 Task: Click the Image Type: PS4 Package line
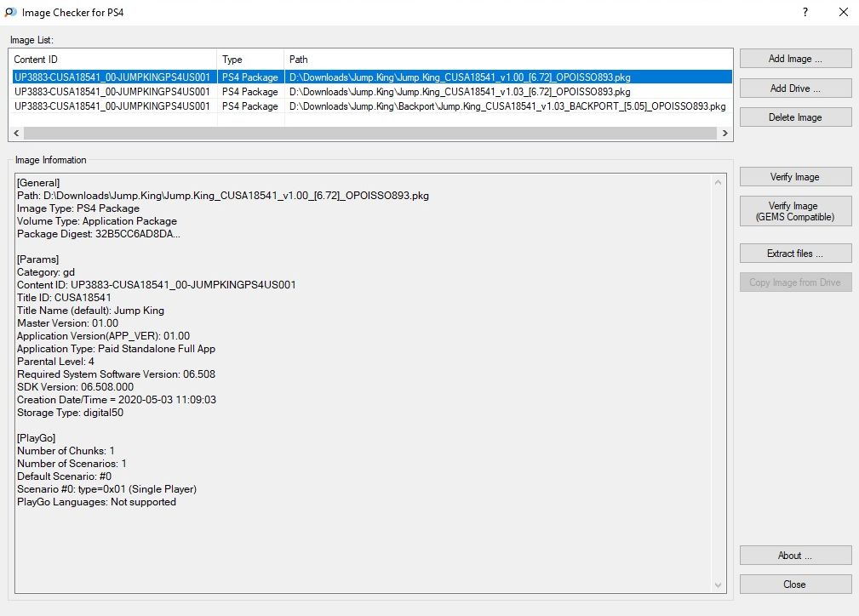click(x=78, y=208)
